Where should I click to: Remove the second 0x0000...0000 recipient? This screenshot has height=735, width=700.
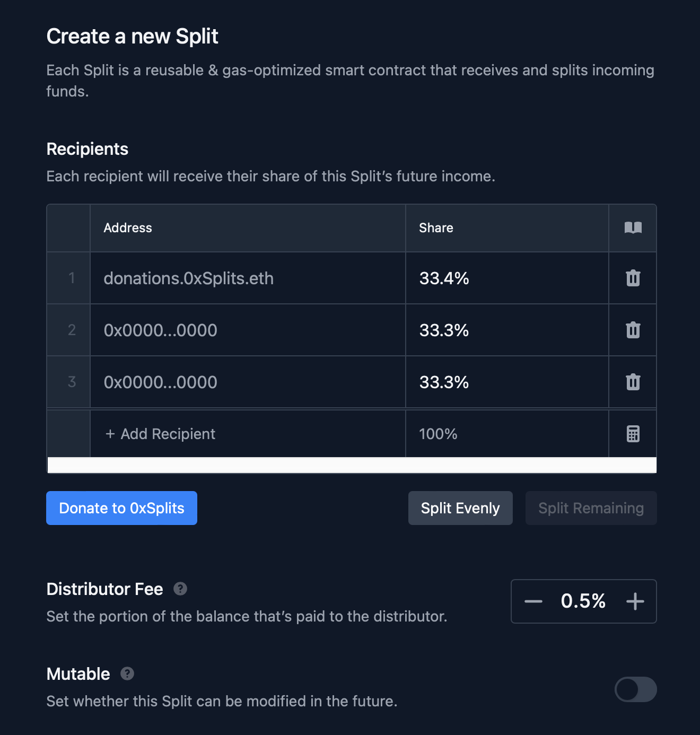pyautogui.click(x=633, y=330)
